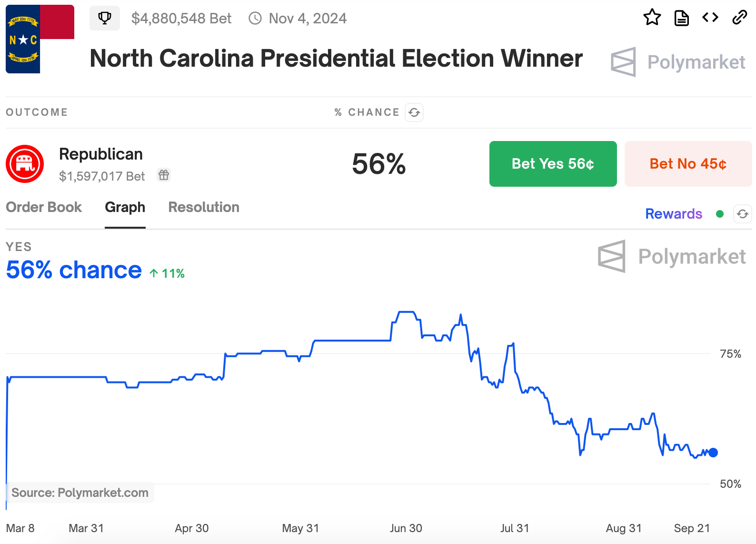Click the Rewards link
756x544 pixels.
click(x=673, y=214)
